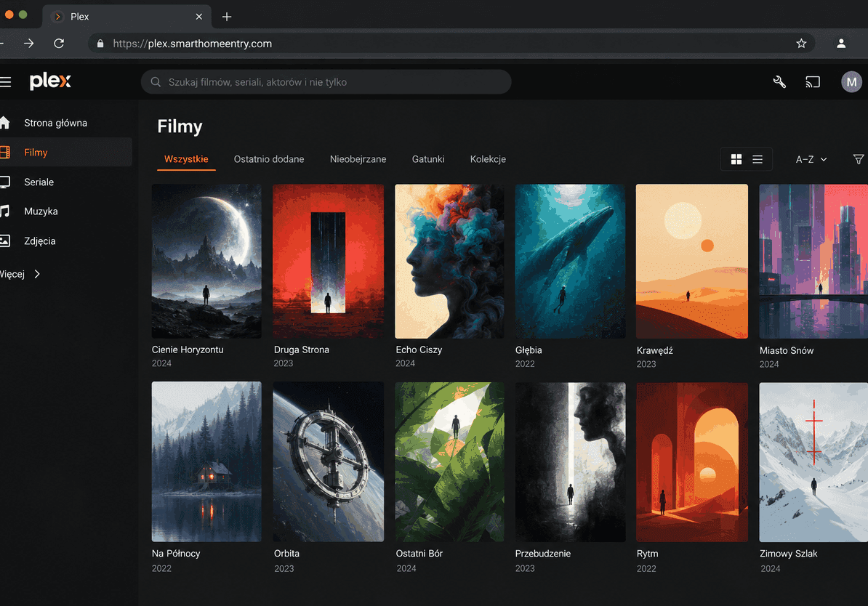868x606 pixels.
Task: Click the Orbita title text
Action: tap(286, 554)
